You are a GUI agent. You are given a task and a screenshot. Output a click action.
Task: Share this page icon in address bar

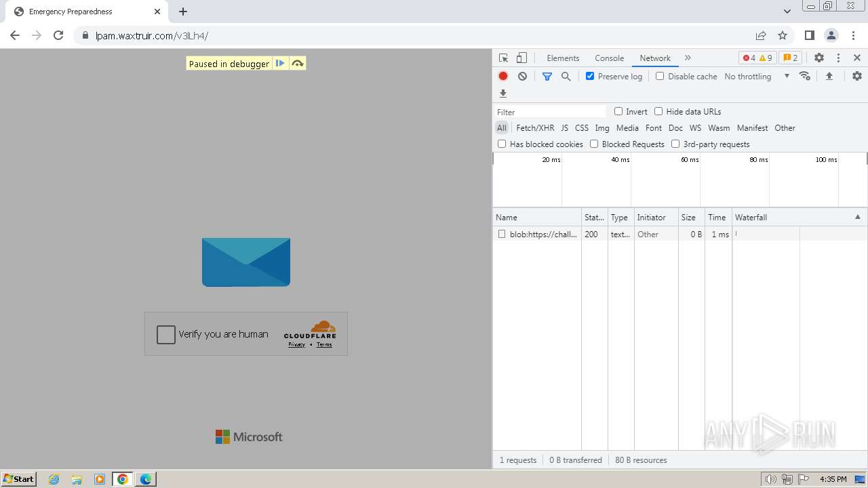(761, 36)
